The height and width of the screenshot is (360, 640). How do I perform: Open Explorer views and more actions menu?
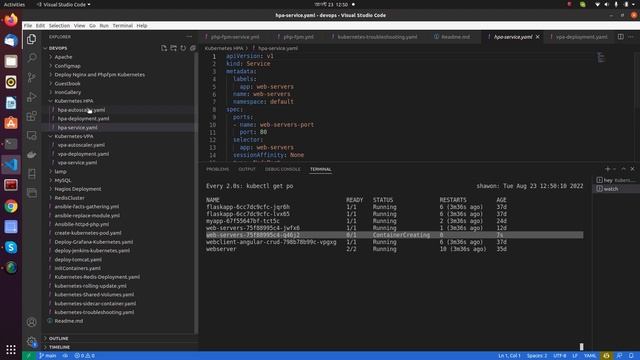click(189, 37)
